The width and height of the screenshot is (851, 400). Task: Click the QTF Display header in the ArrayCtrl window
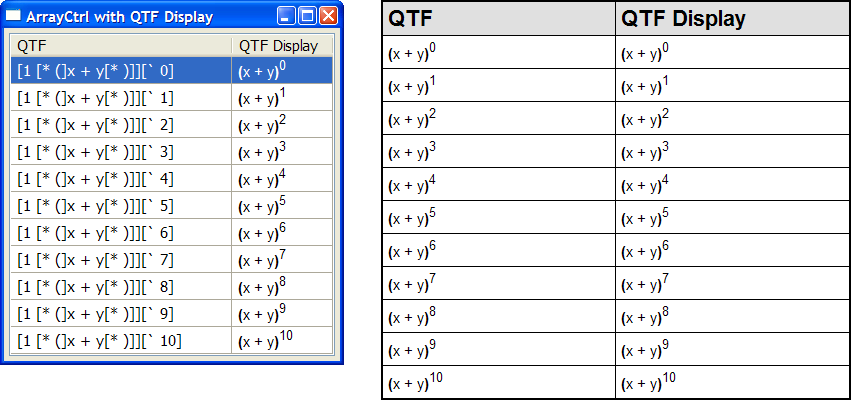point(280,45)
